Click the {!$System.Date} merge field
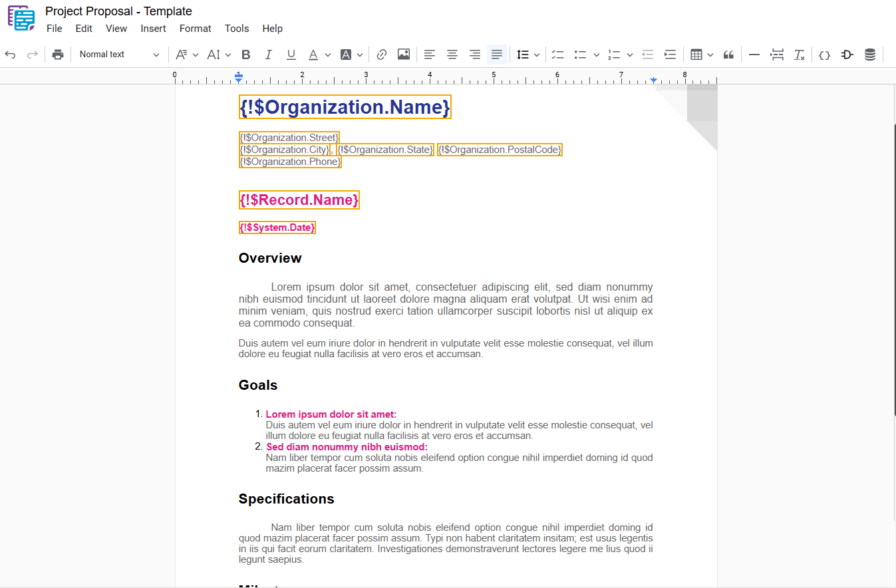This screenshot has width=896, height=588. click(277, 227)
